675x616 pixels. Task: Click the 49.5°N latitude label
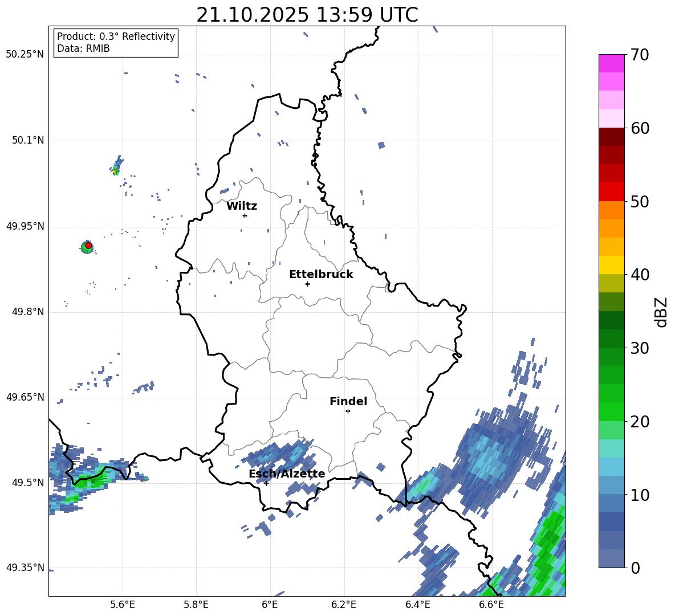pos(28,482)
